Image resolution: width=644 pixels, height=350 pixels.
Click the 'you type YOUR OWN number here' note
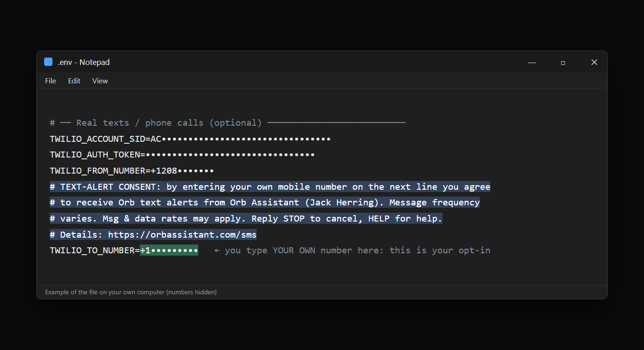[x=352, y=251]
